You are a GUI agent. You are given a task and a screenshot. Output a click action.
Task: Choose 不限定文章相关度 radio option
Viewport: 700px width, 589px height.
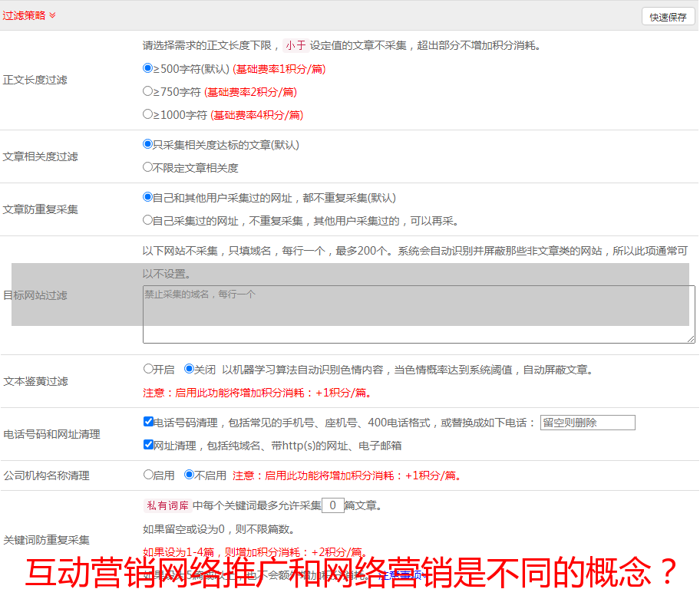(x=148, y=167)
